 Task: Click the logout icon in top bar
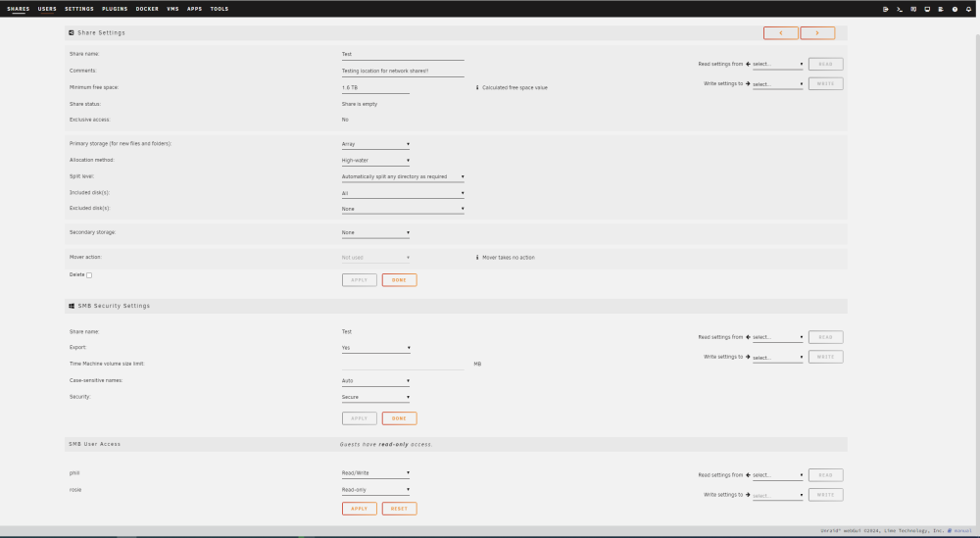tap(886, 10)
